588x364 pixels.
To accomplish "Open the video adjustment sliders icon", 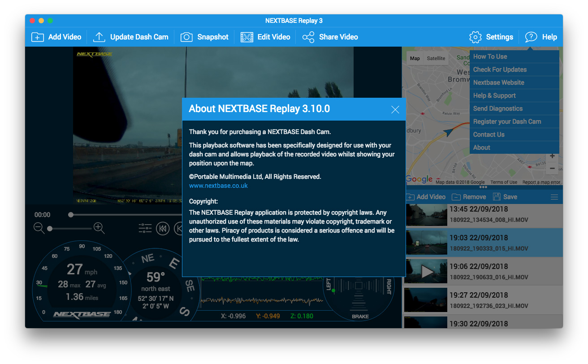I will point(145,229).
